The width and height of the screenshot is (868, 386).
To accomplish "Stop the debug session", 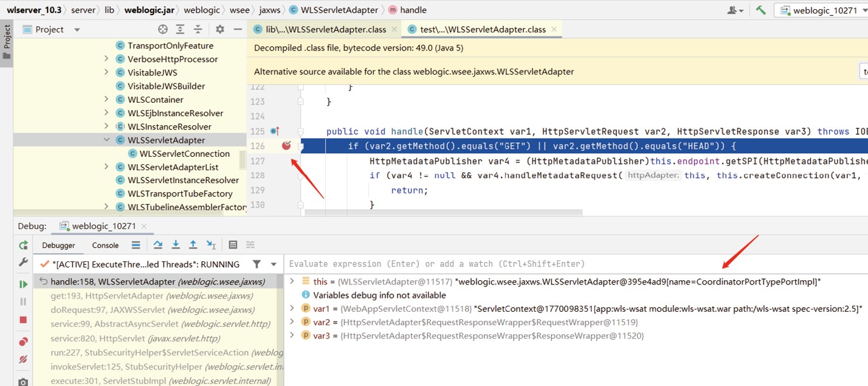I will point(23,320).
